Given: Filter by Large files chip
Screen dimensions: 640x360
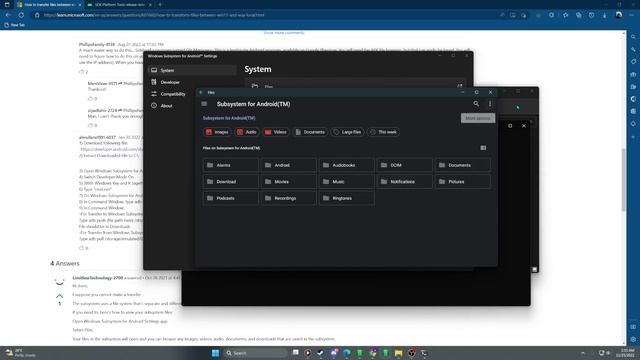Looking at the screenshot, I should 347,132.
